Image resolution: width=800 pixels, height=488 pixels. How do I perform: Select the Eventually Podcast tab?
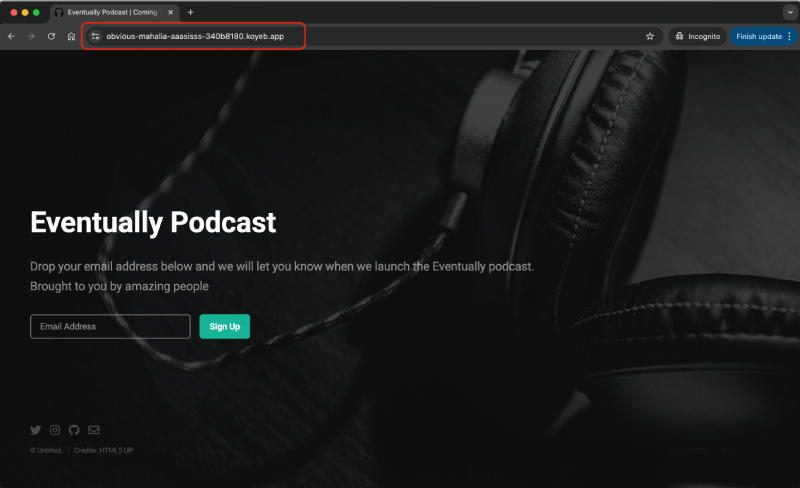point(110,12)
